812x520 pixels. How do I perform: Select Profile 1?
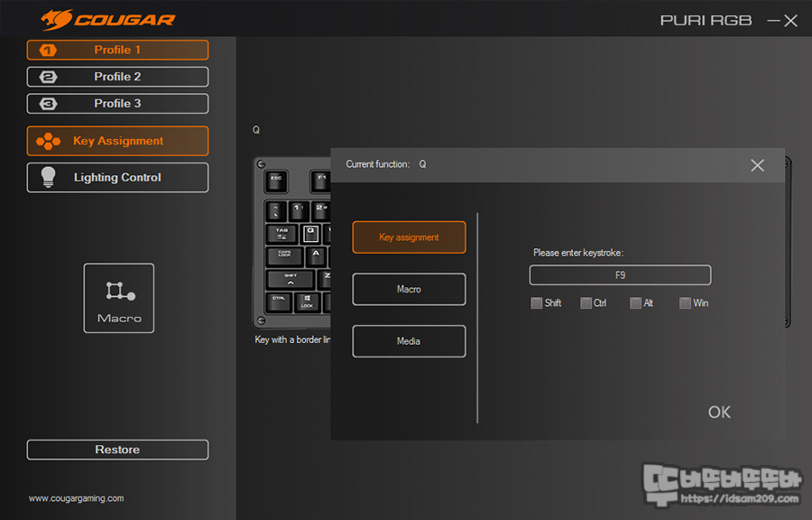(117, 51)
